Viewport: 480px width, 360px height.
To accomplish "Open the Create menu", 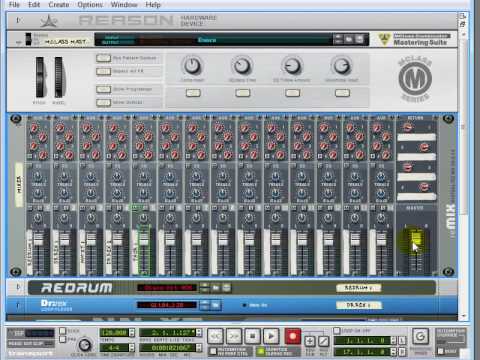I will [59, 5].
